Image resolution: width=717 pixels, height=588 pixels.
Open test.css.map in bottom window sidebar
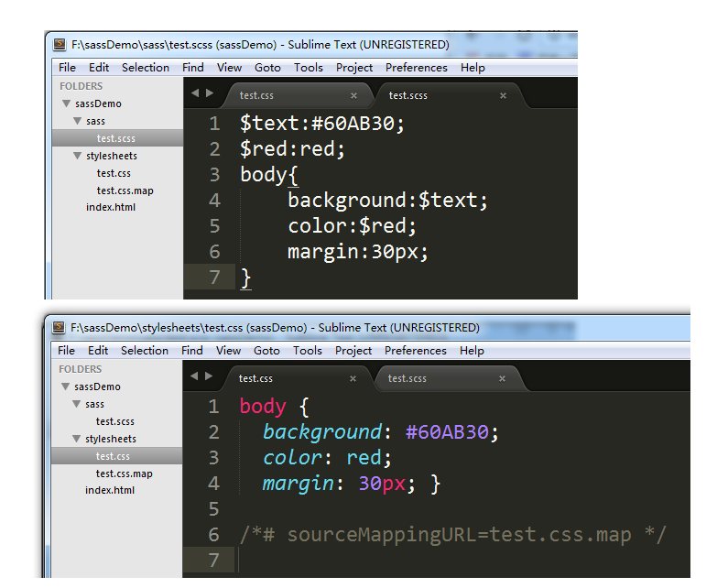(x=124, y=474)
